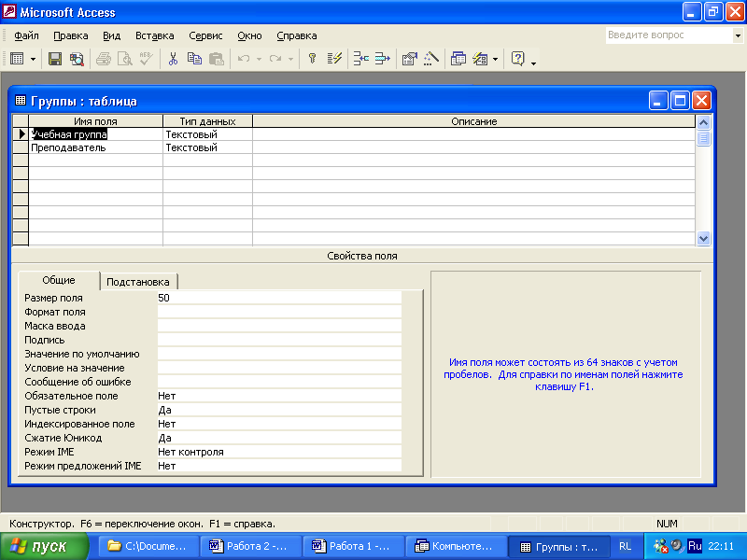747x560 pixels.
Task: Click the Print toolbar icon
Action: (104, 59)
